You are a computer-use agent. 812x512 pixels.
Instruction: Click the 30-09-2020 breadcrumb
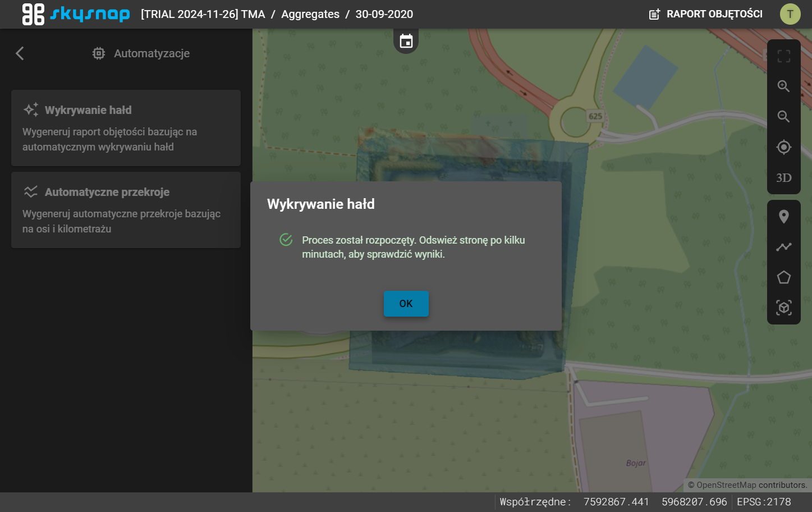(384, 14)
